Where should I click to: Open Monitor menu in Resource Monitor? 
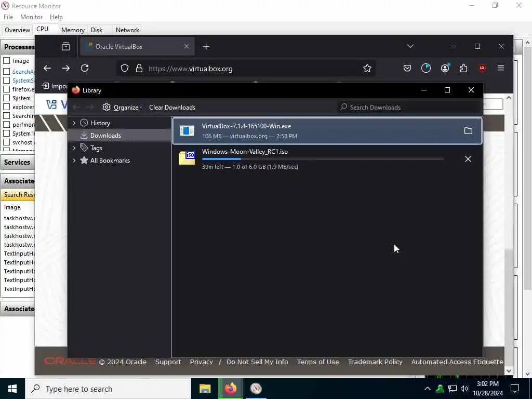31,17
